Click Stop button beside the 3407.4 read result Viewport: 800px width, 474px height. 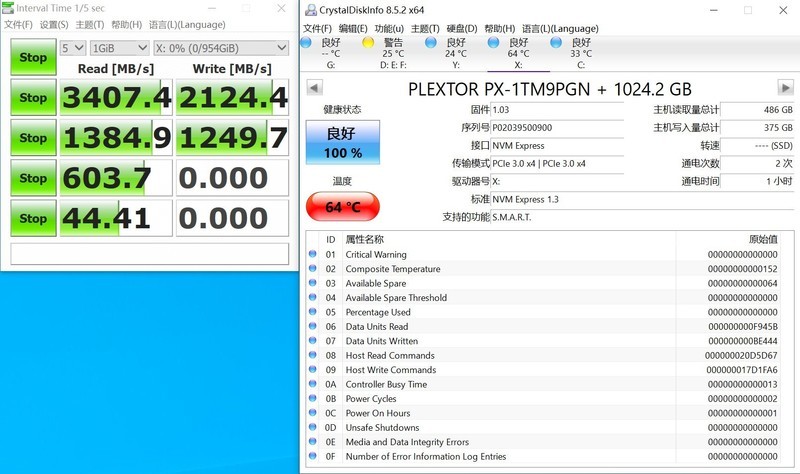pyautogui.click(x=33, y=97)
